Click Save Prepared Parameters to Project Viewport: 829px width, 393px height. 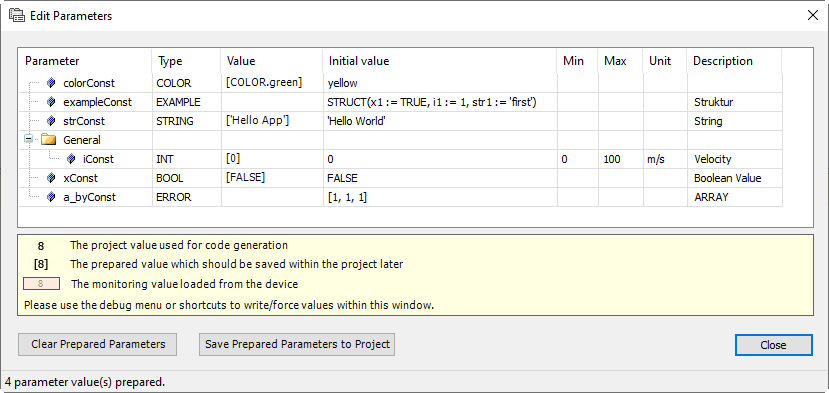coord(297,344)
